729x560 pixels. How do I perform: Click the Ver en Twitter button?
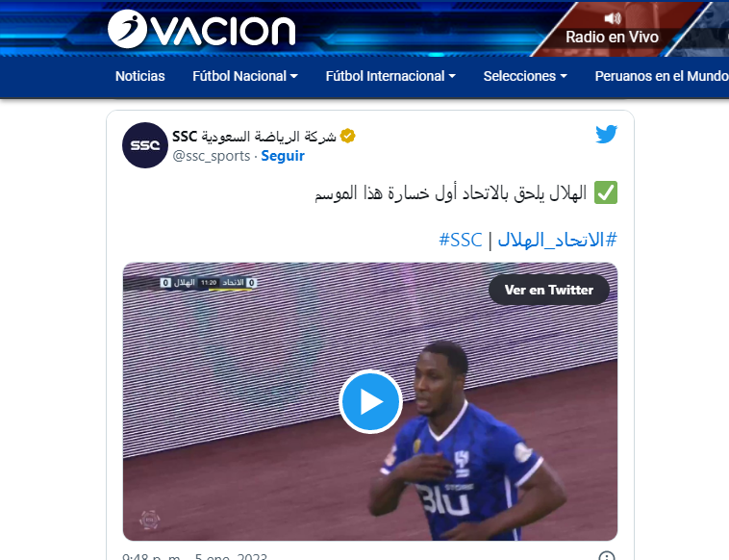[549, 290]
